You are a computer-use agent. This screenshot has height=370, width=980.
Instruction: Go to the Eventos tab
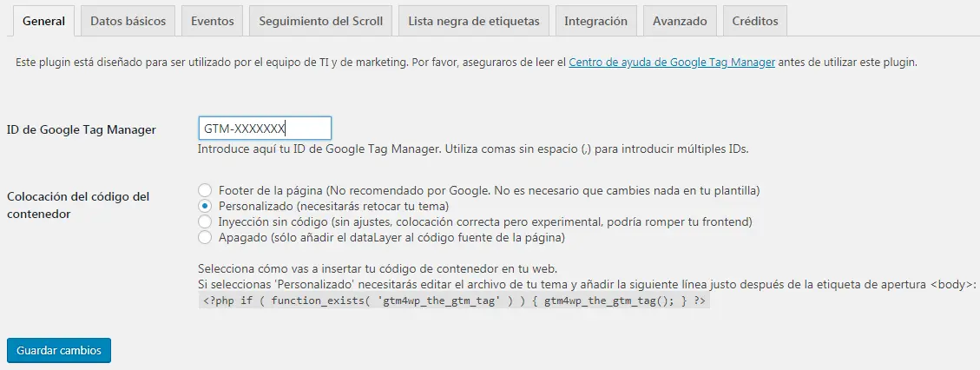pyautogui.click(x=212, y=22)
